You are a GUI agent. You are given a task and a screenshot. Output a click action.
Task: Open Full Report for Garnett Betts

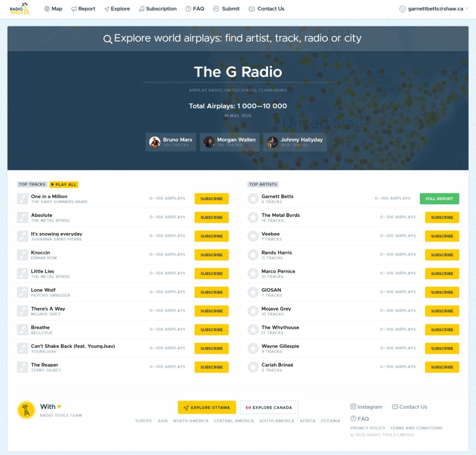[439, 199]
